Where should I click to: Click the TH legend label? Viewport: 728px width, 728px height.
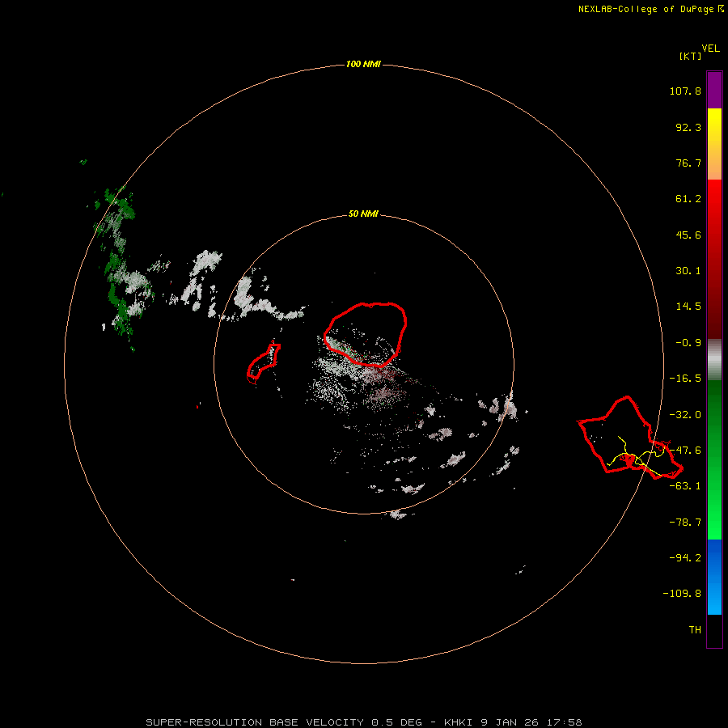click(695, 629)
